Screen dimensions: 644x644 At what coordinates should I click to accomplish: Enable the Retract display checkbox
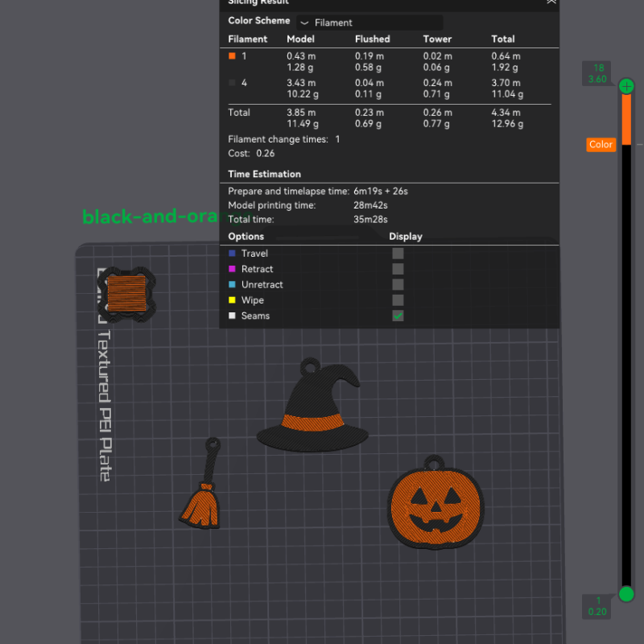tap(398, 269)
